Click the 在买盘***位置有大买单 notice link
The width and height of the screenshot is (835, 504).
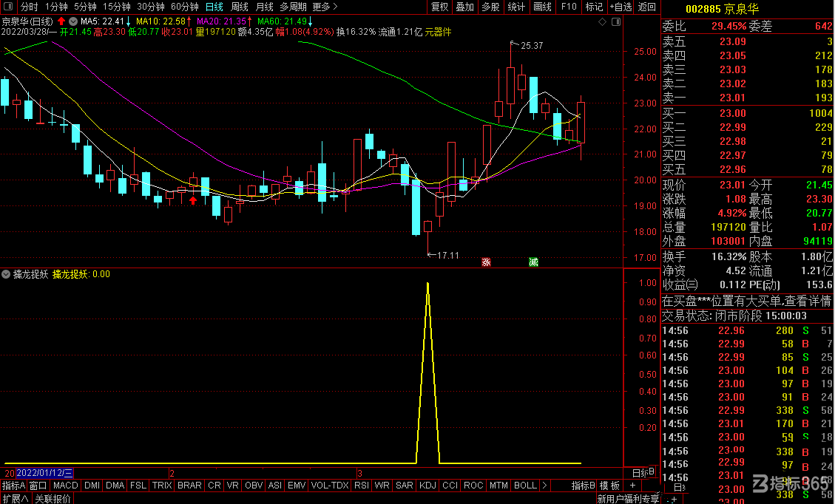(x=746, y=302)
